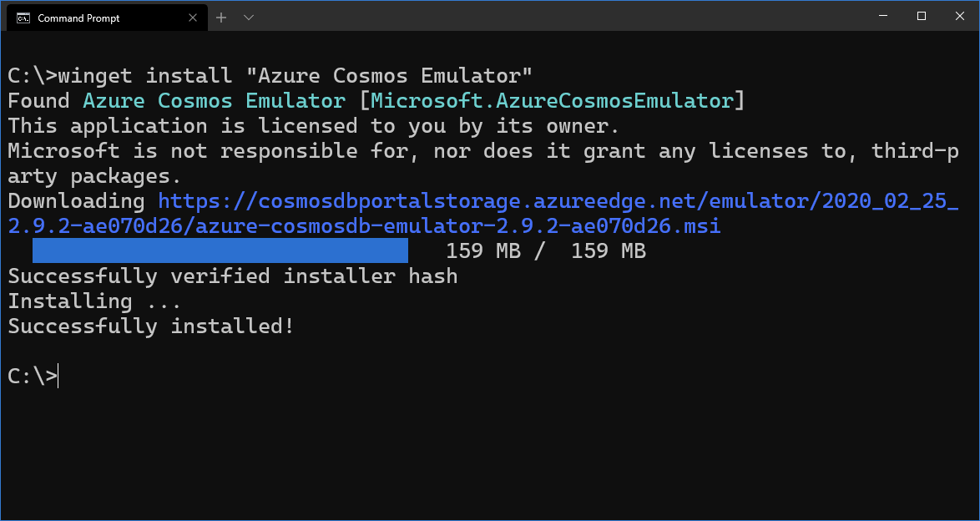Click the Microsoft.AzureCosmosEmulator package ID
Image resolution: width=980 pixels, height=521 pixels.
pos(552,101)
